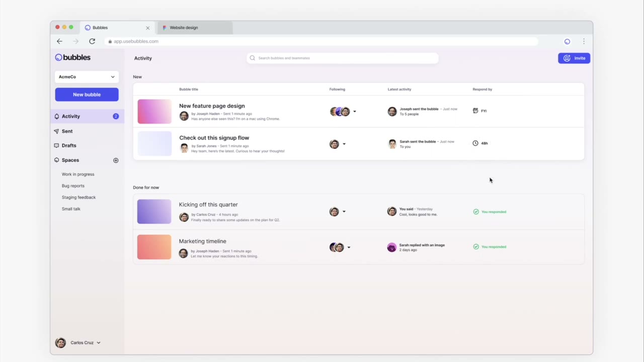Click the pink New feature page design thumbnail
This screenshot has height=362, width=644.
coord(154,112)
